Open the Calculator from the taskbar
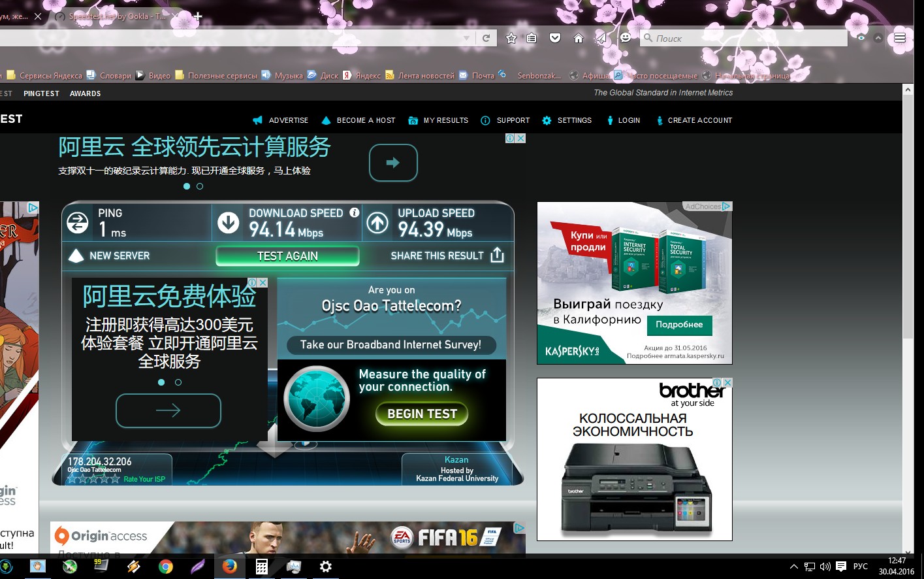Screen dimensions: 924x579 point(261,567)
